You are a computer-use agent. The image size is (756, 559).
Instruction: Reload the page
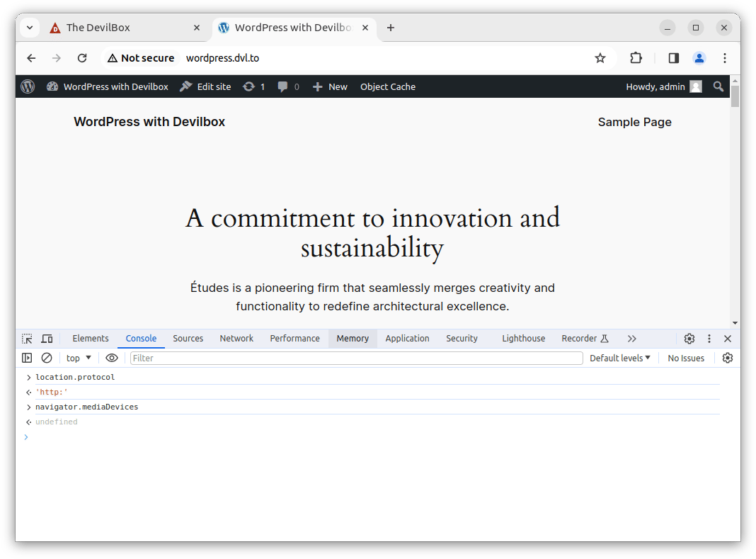click(82, 58)
